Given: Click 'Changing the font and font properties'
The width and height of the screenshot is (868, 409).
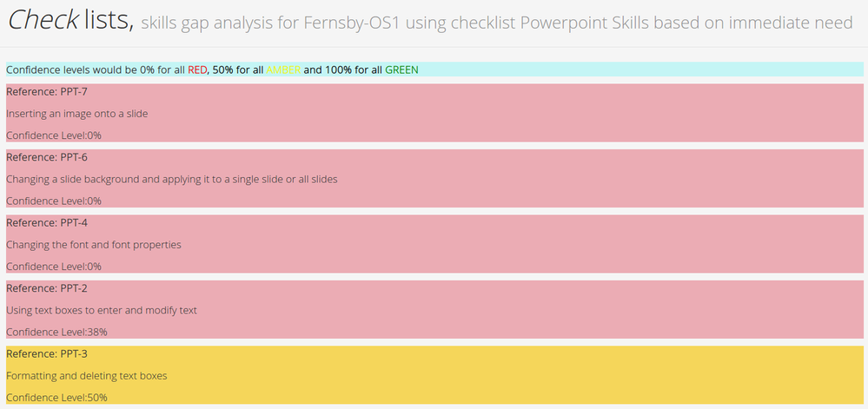Looking at the screenshot, I should point(94,244).
